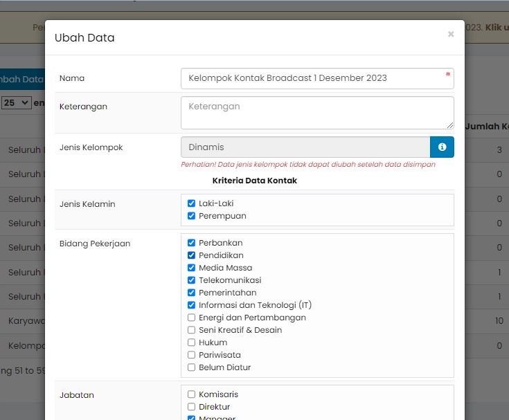The height and width of the screenshot is (420, 509).
Task: Check the Komisaris checkbox
Action: [192, 394]
